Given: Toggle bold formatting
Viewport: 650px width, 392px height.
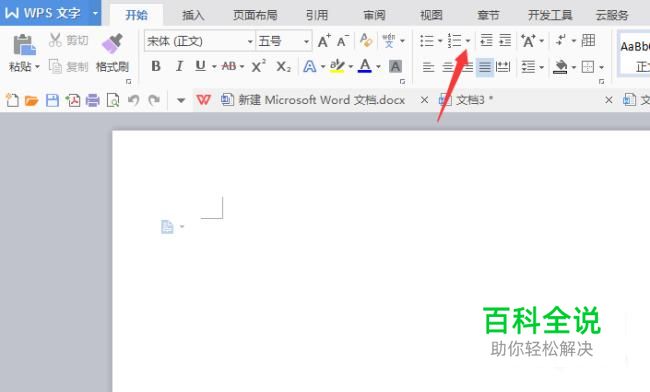Looking at the screenshot, I should pyautogui.click(x=156, y=66).
